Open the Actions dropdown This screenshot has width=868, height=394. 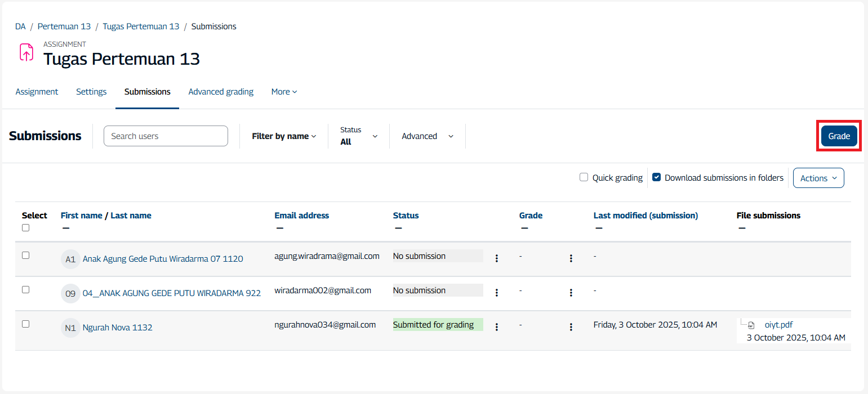point(818,177)
